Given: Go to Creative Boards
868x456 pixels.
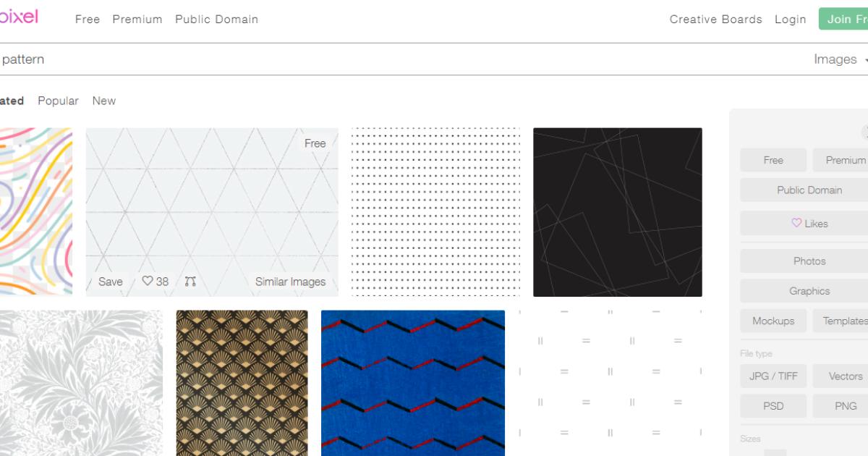Looking at the screenshot, I should click(715, 20).
